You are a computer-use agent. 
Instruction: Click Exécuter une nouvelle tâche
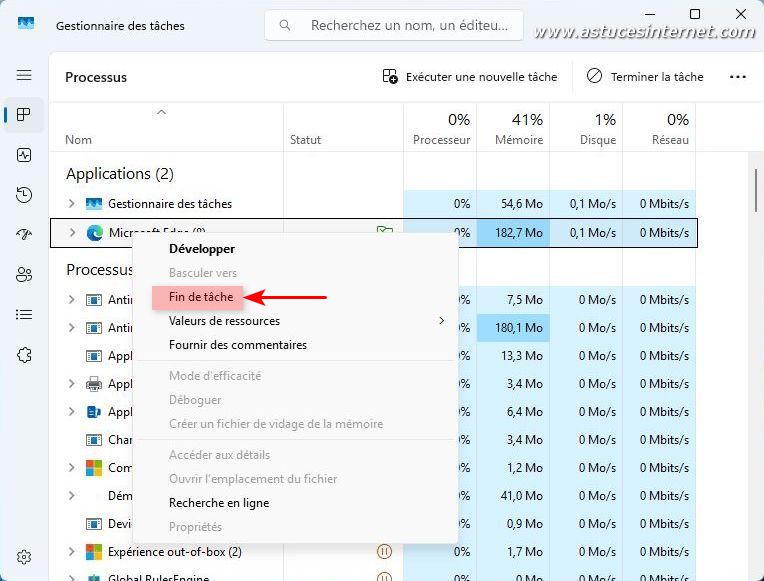470,77
